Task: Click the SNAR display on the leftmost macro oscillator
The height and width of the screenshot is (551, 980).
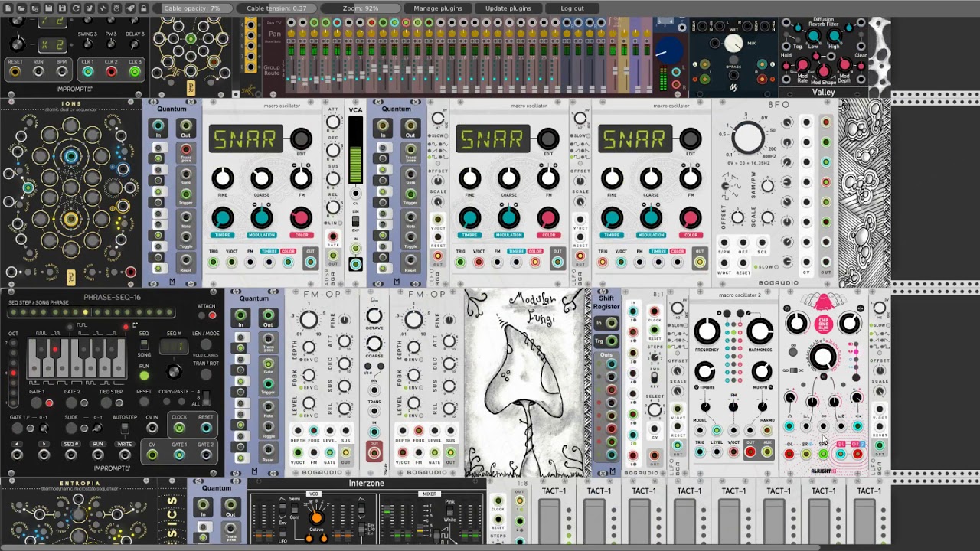Action: (245, 139)
